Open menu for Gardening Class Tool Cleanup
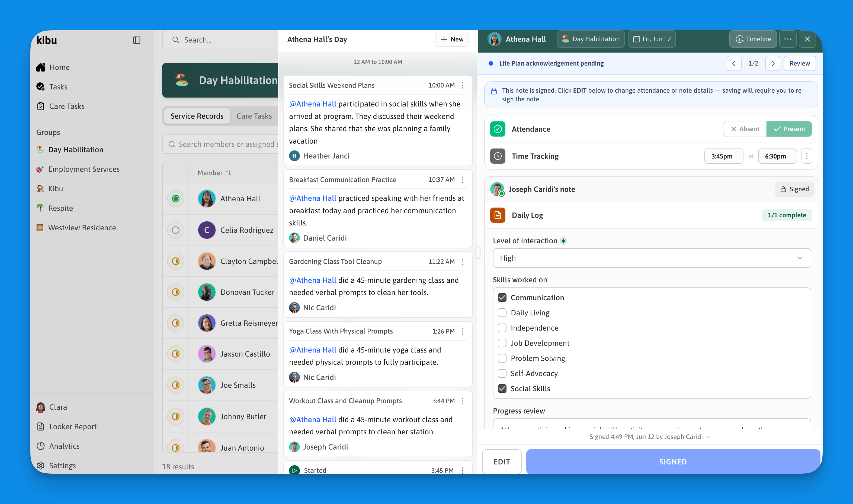Screen dimensions: 853x504 click(463, 262)
